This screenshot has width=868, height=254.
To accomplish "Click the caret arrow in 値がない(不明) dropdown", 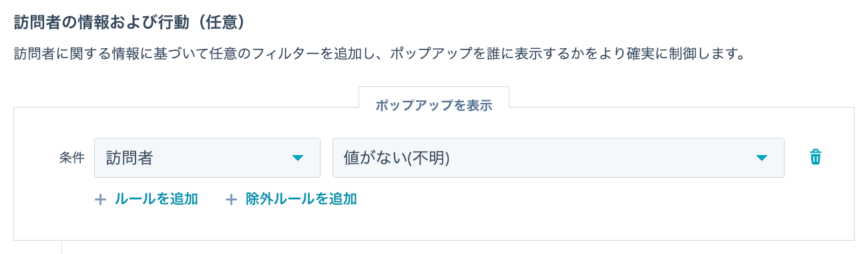I will click(762, 158).
